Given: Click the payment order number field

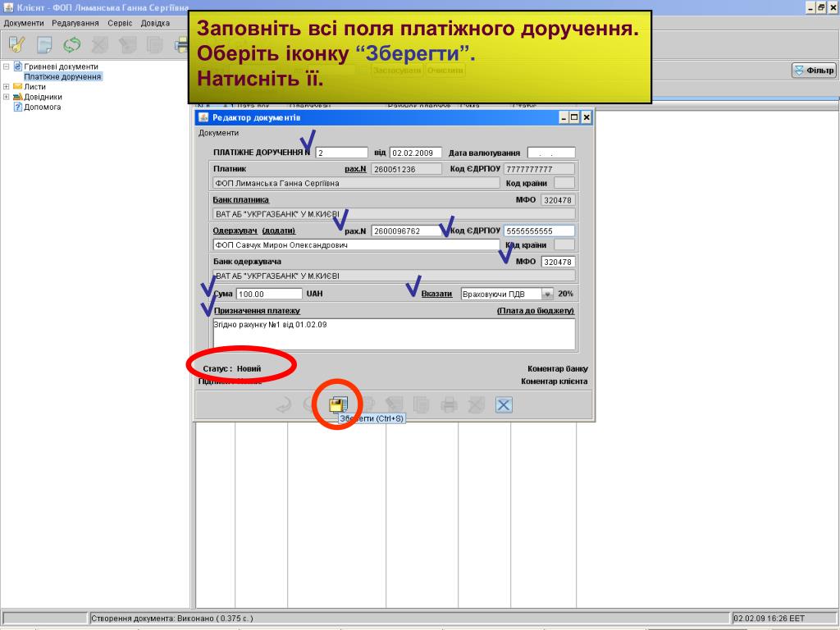Looking at the screenshot, I should [342, 153].
